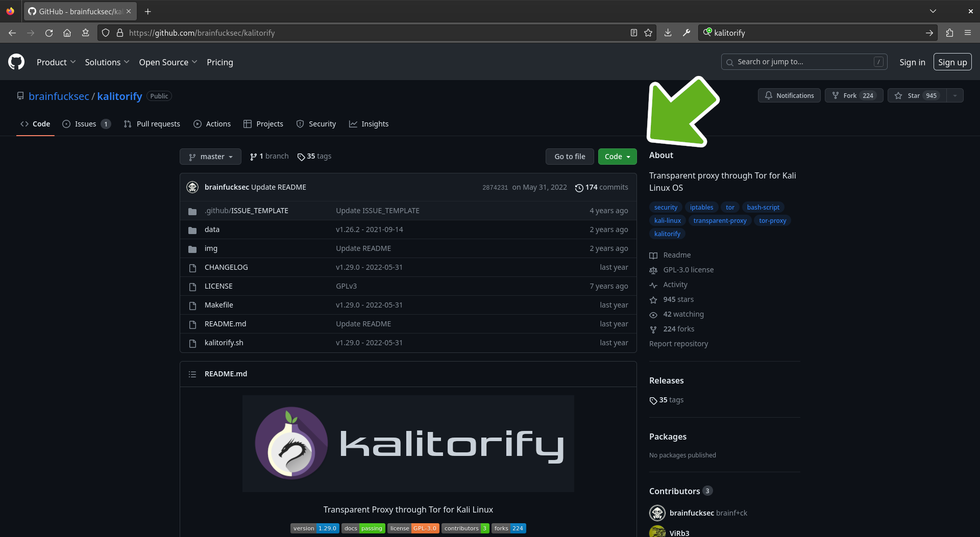Toggle reader view icon in address bar
This screenshot has height=537, width=980.
point(633,33)
